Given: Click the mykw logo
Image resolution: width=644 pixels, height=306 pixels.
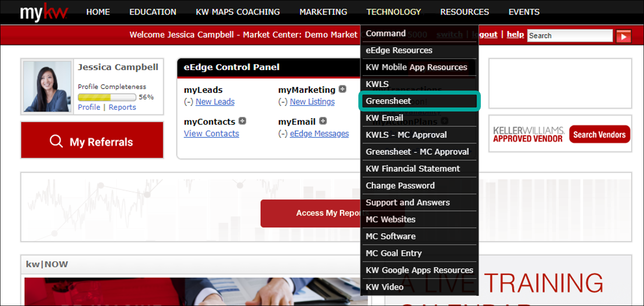Looking at the screenshot, I should (x=44, y=12).
